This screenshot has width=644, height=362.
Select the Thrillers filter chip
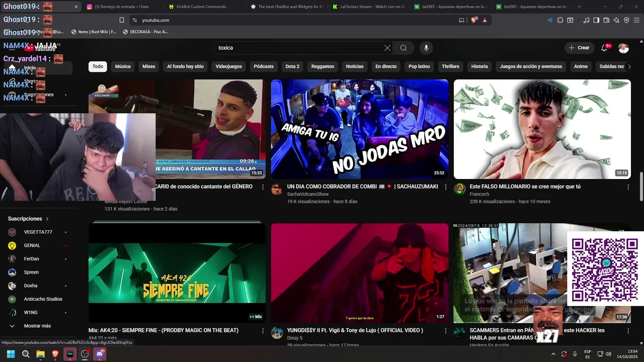click(450, 66)
